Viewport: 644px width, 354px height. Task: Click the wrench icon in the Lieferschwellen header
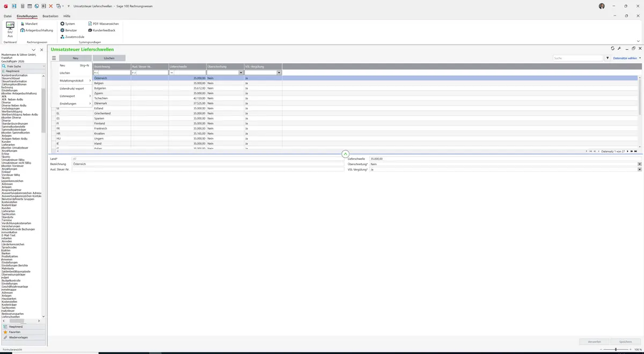coord(619,49)
